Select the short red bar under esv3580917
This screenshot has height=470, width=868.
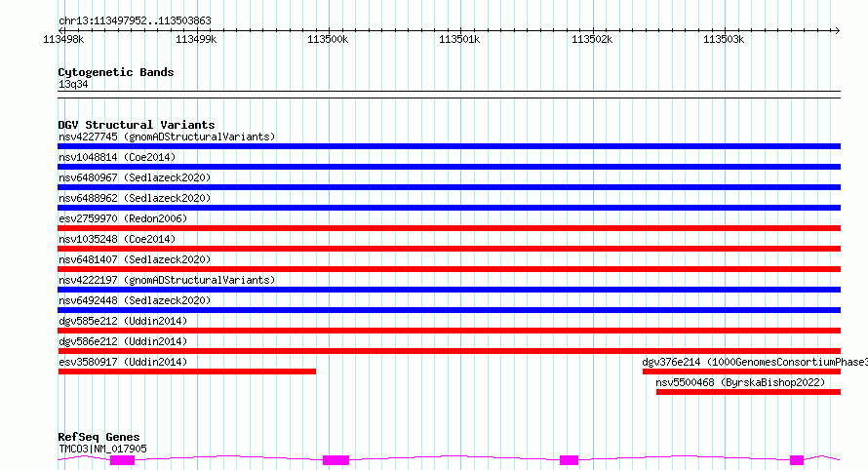(x=187, y=372)
